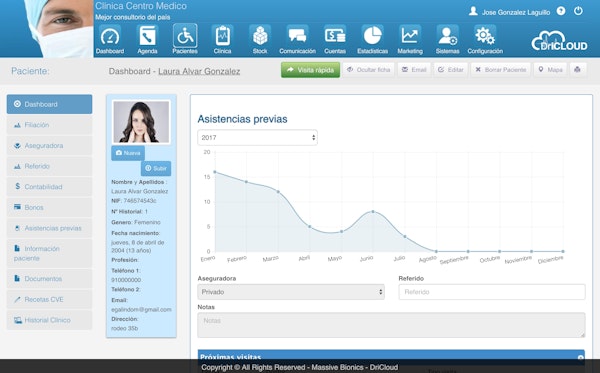Click the help question mark icon
Viewport: 600px width, 373px height.
coord(561,11)
